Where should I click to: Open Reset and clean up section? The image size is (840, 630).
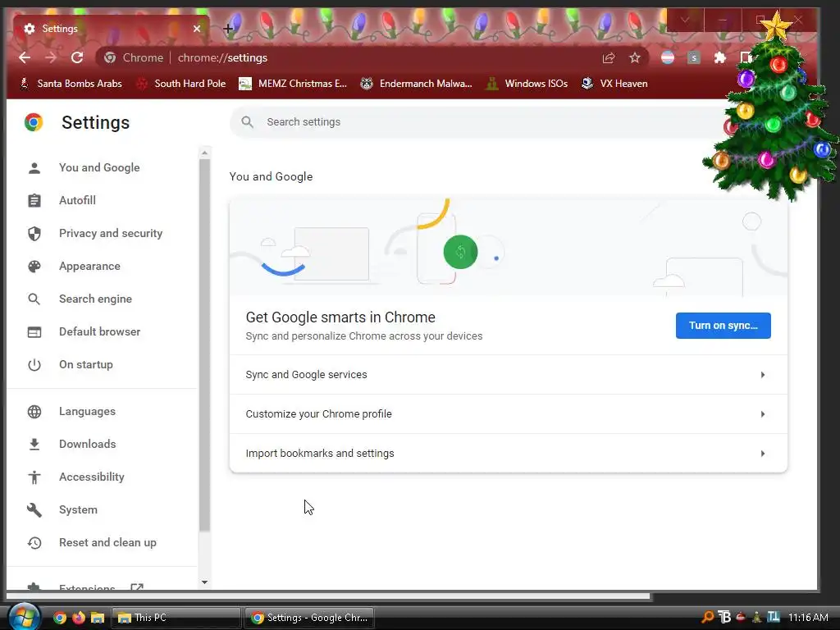[107, 543]
